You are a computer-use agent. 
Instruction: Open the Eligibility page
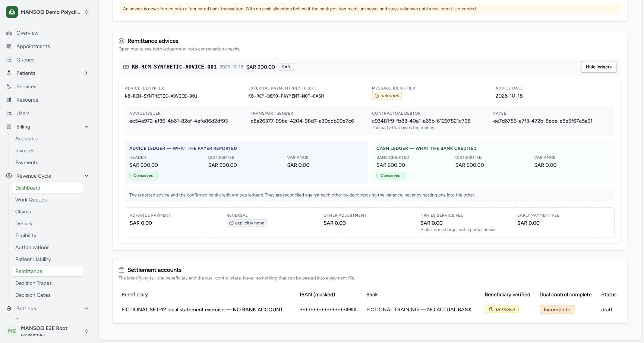pos(48,235)
